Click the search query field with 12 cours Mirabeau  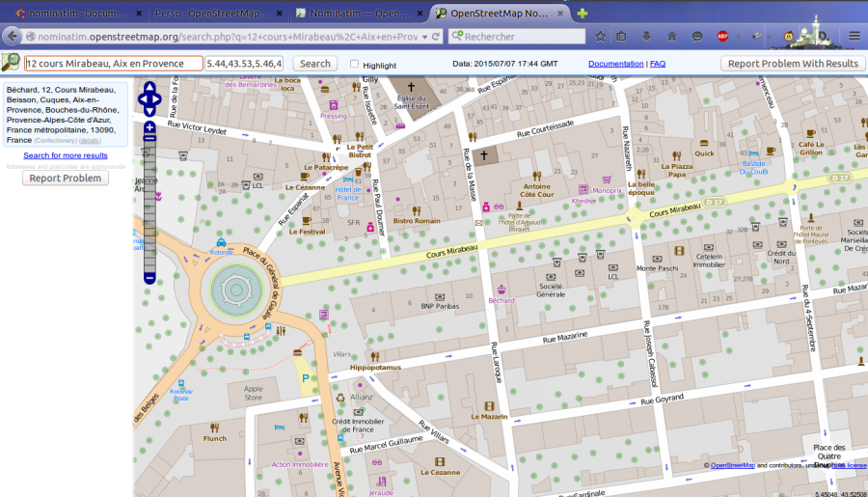114,64
